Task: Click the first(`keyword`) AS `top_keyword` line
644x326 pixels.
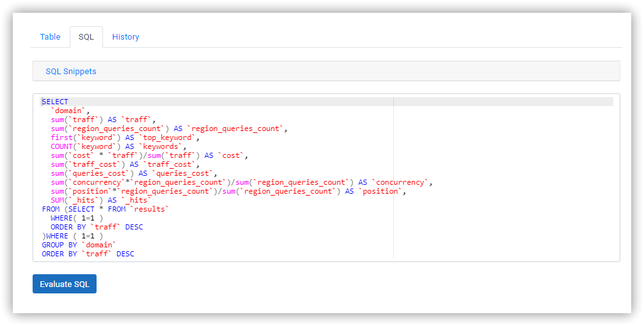Action: pyautogui.click(x=125, y=137)
